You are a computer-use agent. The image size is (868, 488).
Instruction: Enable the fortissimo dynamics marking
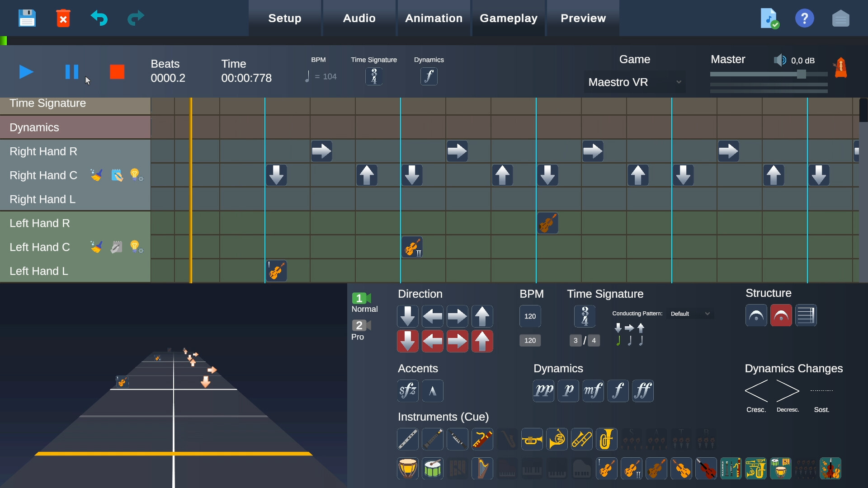pos(643,391)
